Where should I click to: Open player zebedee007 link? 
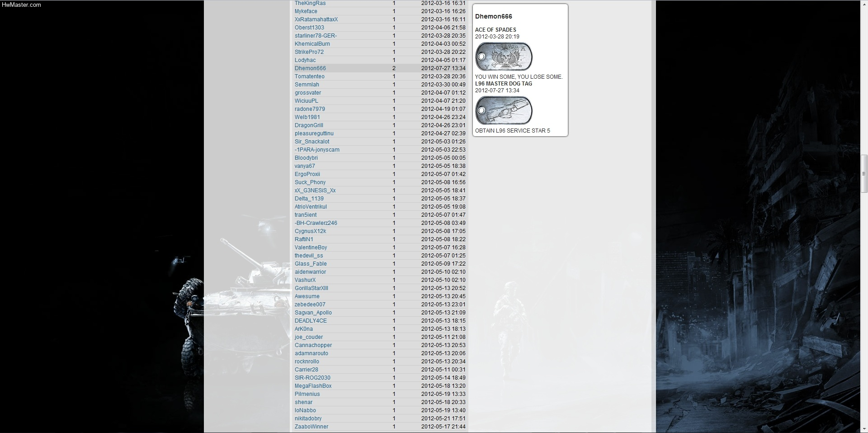(x=310, y=305)
